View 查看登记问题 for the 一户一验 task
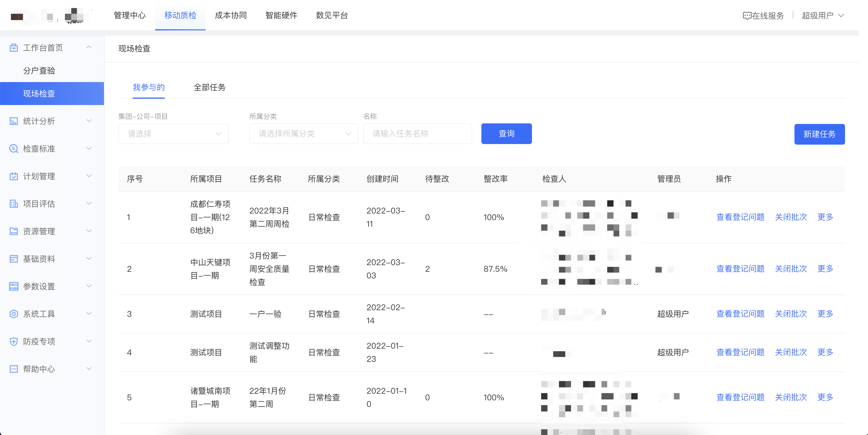 [740, 314]
